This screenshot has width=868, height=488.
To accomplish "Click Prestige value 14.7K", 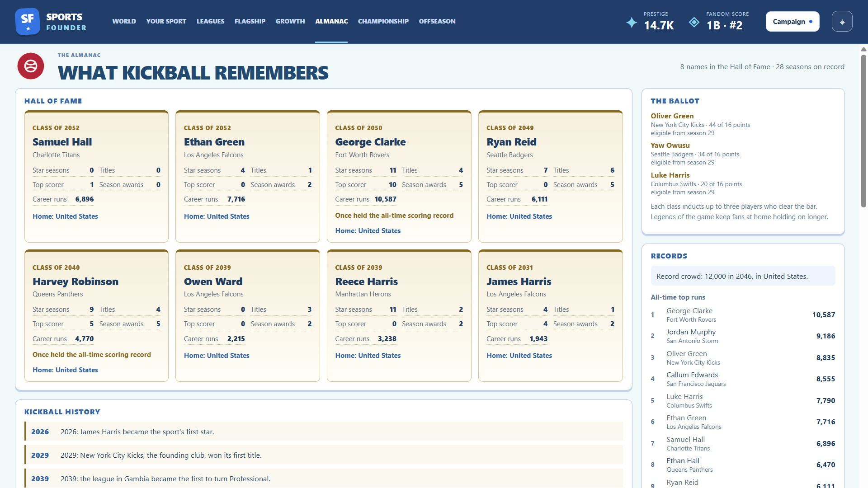I will (659, 25).
